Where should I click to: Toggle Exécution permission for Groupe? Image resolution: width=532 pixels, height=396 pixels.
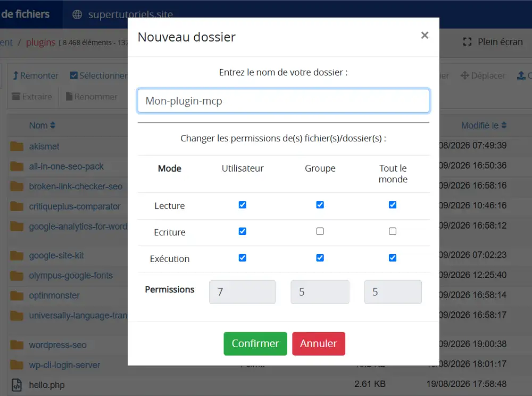point(320,258)
